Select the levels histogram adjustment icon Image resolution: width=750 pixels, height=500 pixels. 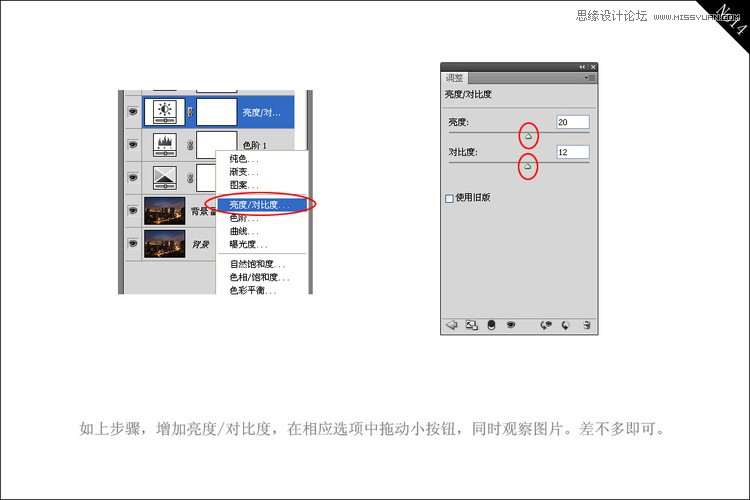point(165,144)
